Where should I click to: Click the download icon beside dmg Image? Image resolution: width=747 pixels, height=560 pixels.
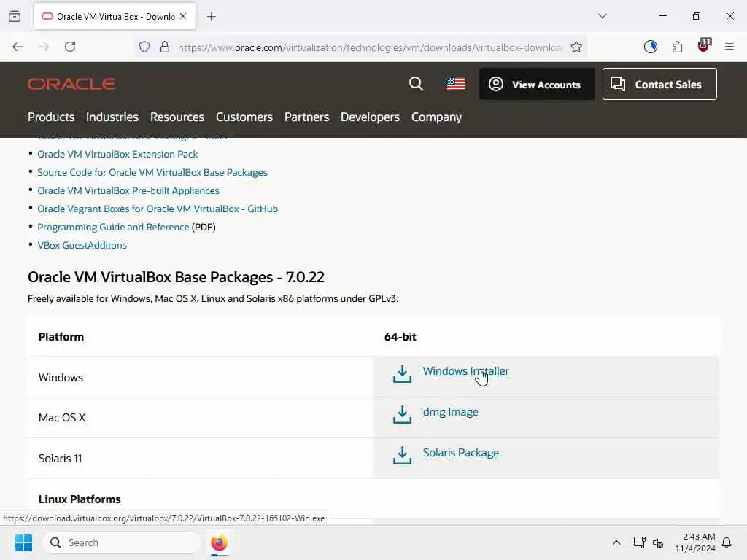402,414
